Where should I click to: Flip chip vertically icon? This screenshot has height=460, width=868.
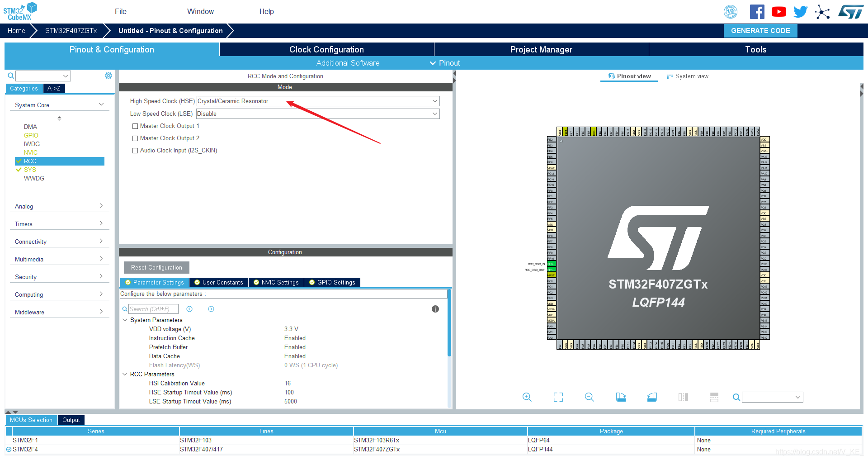coord(714,397)
